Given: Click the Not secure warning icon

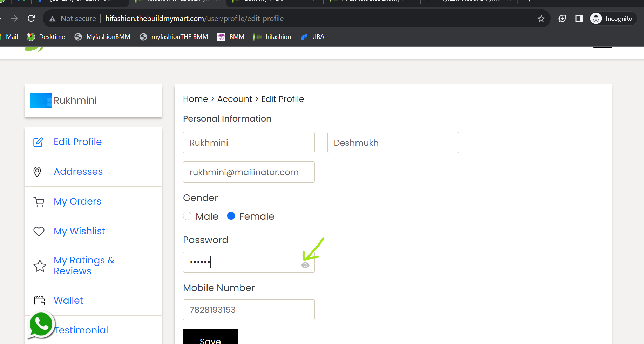Looking at the screenshot, I should 52,19.
